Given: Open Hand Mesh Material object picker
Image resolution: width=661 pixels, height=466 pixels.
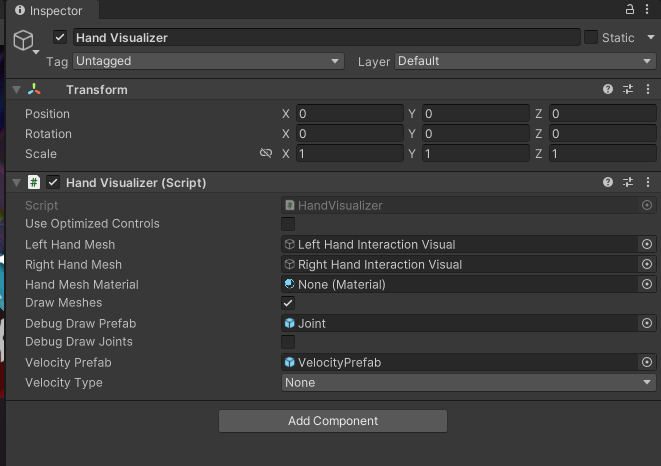Looking at the screenshot, I should 647,284.
